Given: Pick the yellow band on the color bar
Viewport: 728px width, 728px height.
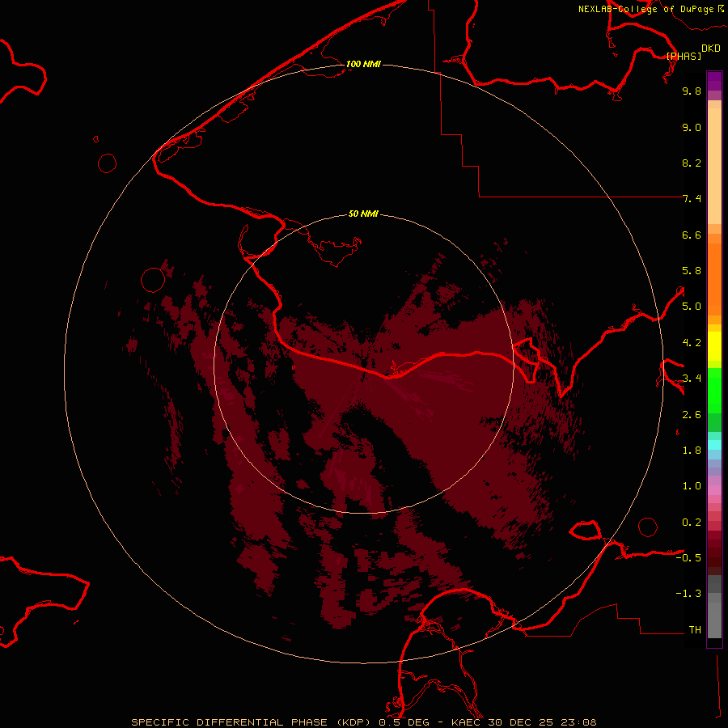Looking at the screenshot, I should pos(714,346).
